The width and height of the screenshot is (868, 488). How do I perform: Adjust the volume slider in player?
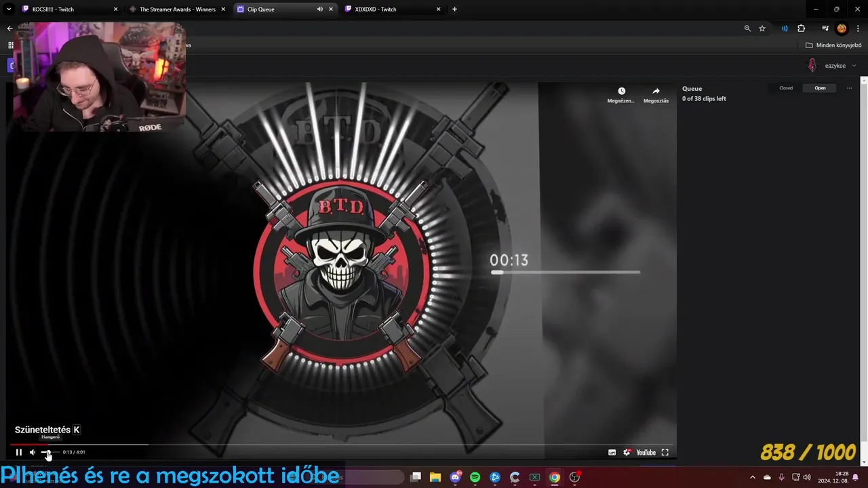tap(50, 452)
